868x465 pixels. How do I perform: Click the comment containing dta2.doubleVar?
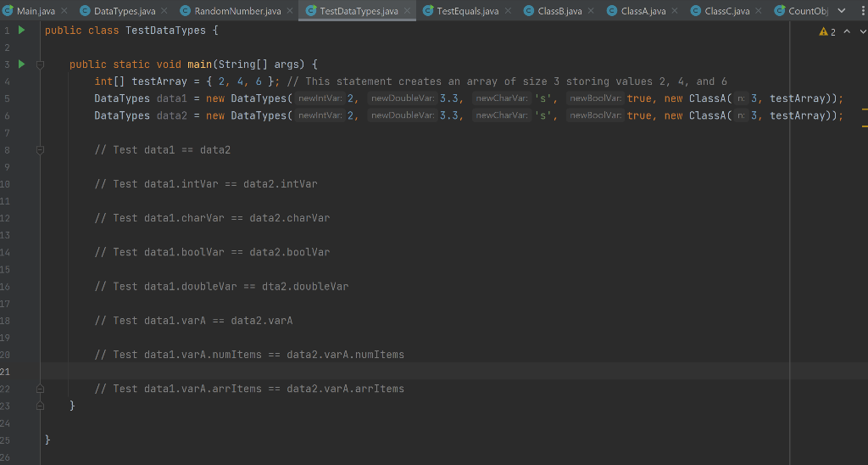click(x=221, y=287)
